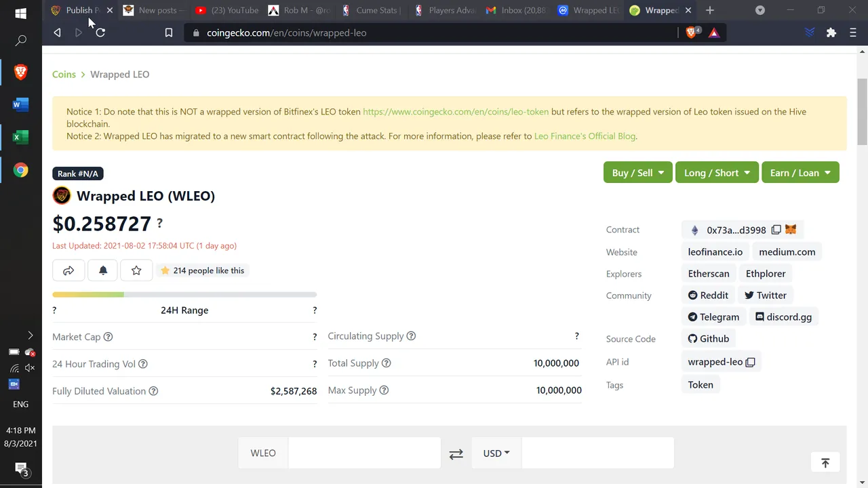Add token to MetaMask via fox icon
Viewport: 868px width, 488px height.
[791, 229]
